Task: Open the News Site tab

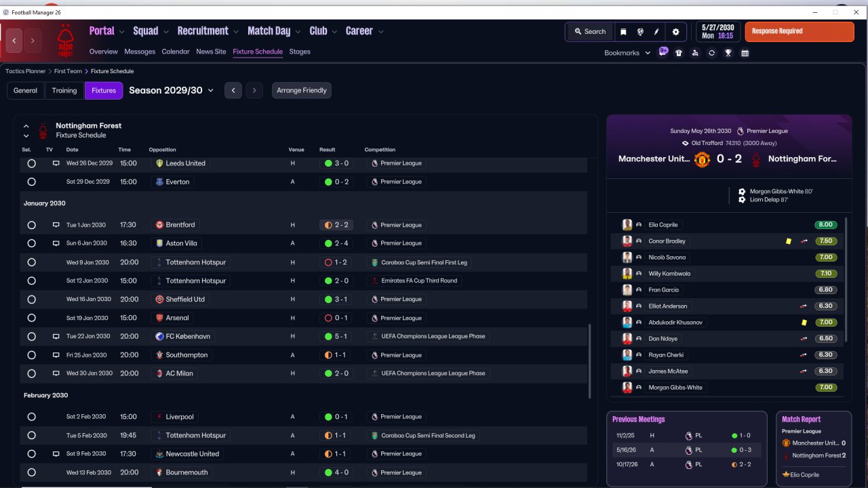Action: [x=211, y=52]
